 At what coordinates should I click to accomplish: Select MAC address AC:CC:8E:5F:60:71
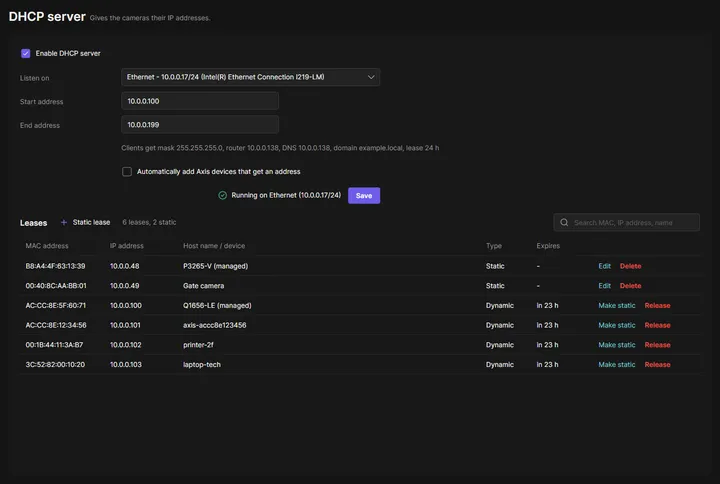point(56,305)
